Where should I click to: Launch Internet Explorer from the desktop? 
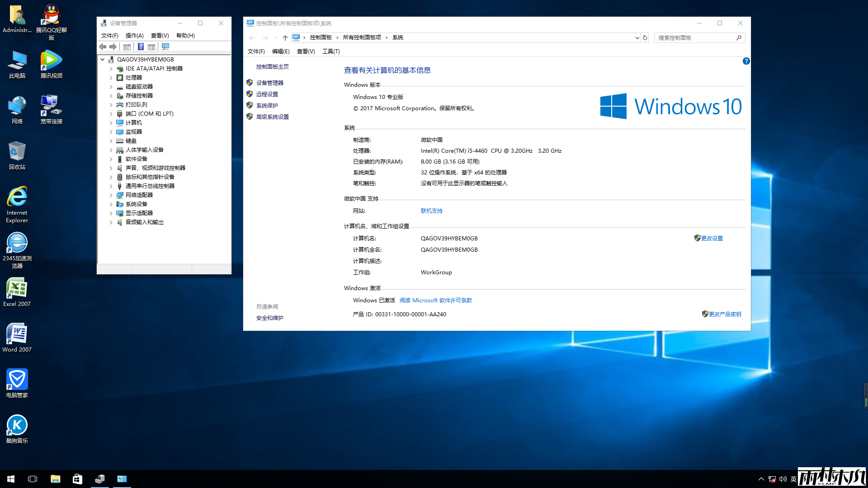17,205
